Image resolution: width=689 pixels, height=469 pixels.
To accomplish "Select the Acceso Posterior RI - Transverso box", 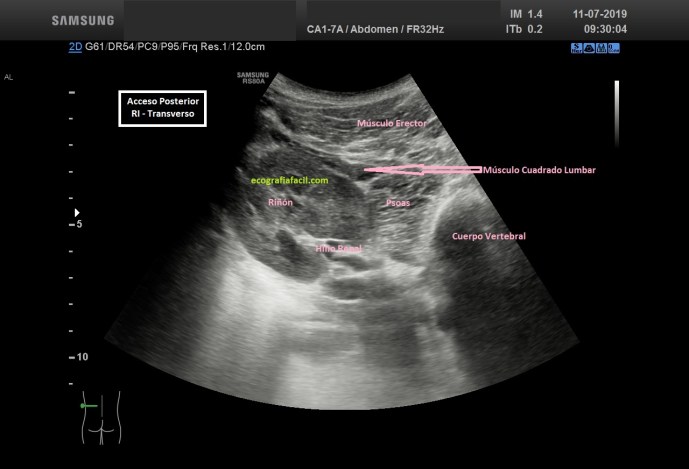I will (x=162, y=109).
